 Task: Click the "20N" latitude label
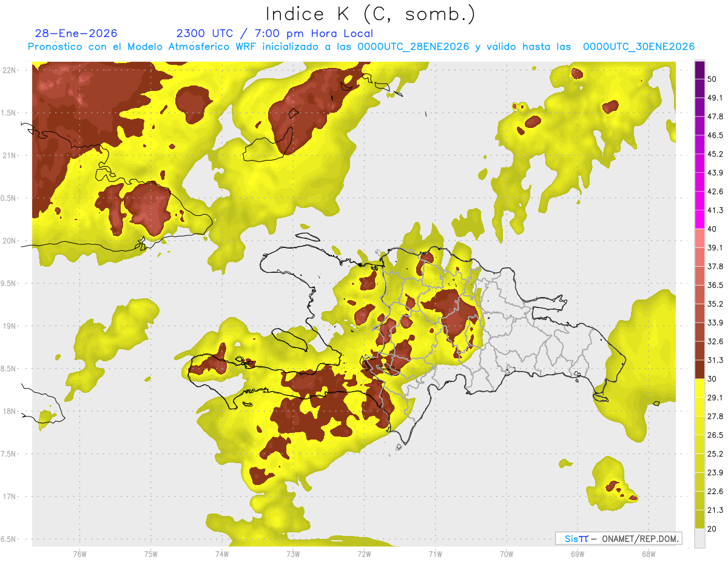click(9, 241)
